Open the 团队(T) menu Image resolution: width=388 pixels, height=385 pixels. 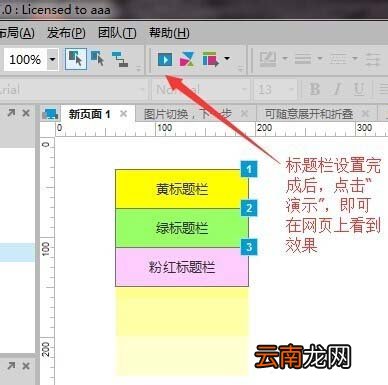(x=117, y=33)
